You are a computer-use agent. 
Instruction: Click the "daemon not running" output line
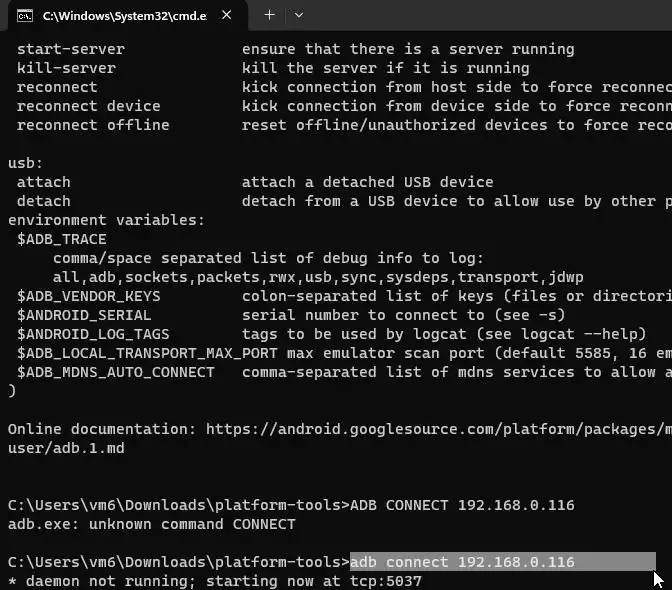[215, 581]
